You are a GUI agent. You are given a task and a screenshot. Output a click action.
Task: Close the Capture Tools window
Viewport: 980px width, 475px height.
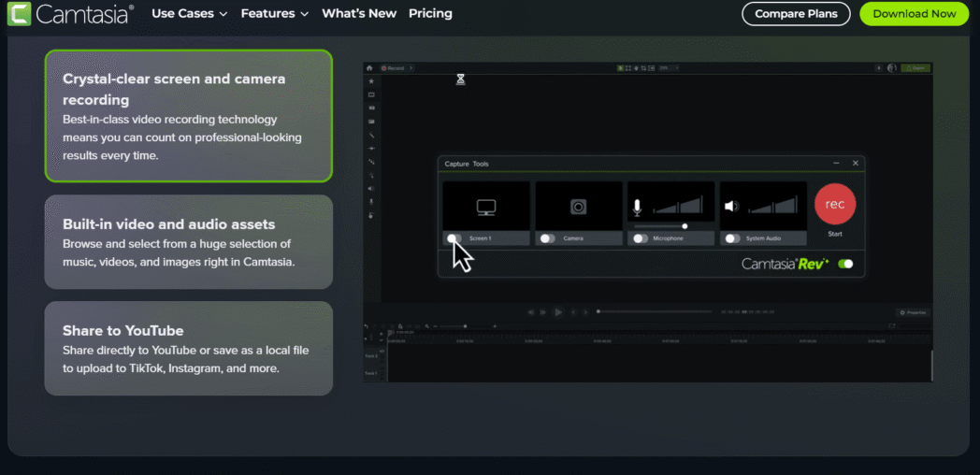coord(856,163)
